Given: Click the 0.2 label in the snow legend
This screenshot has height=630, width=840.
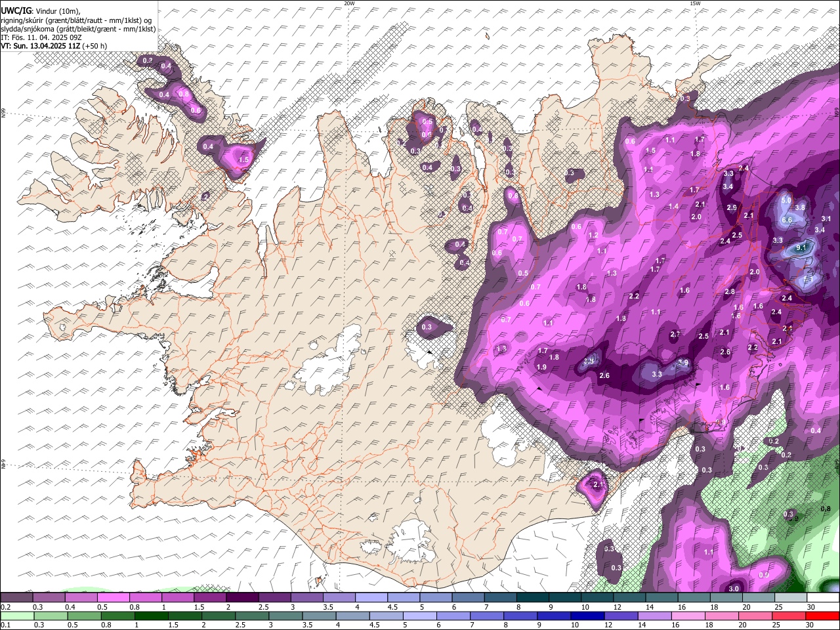Looking at the screenshot, I should (5, 607).
